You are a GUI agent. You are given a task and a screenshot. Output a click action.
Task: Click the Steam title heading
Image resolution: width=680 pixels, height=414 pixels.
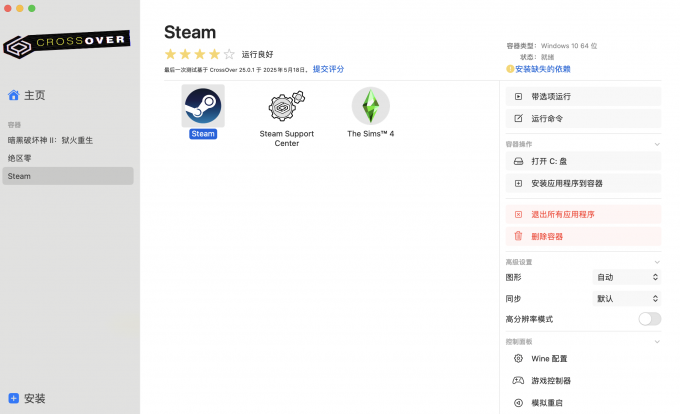click(190, 33)
